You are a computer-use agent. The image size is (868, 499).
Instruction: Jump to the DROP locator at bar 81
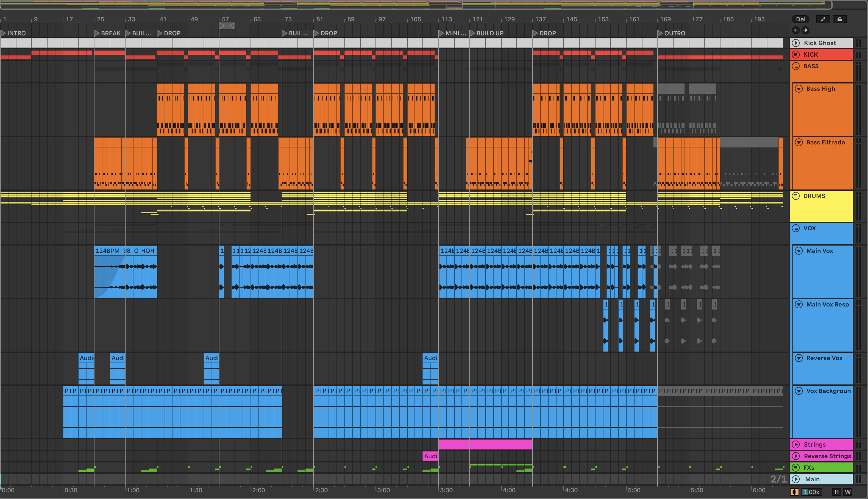(x=325, y=33)
